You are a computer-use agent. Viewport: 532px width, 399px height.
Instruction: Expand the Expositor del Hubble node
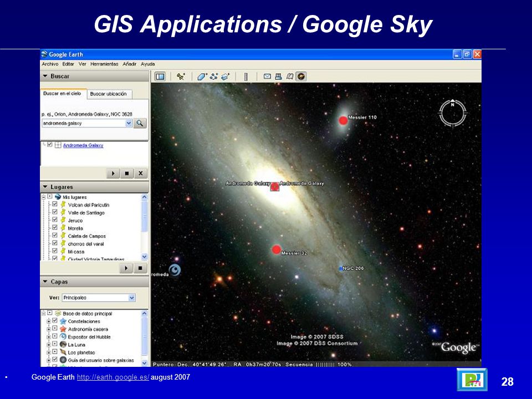[49, 337]
